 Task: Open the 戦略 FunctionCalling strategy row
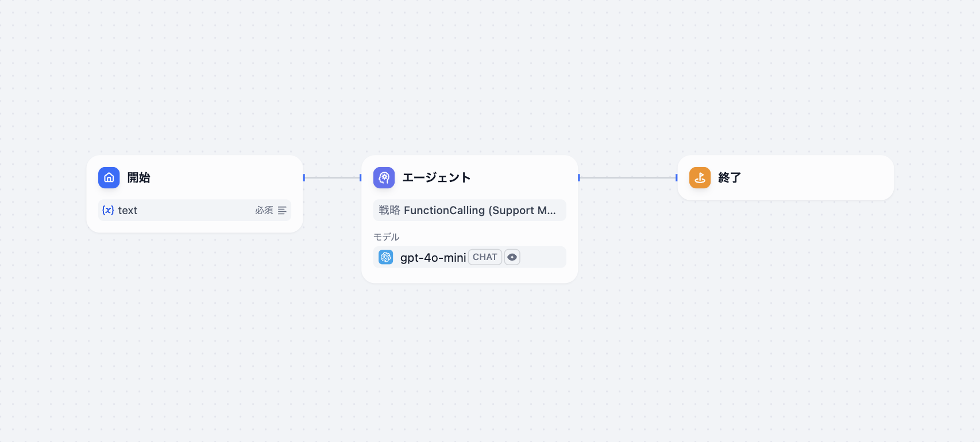469,210
